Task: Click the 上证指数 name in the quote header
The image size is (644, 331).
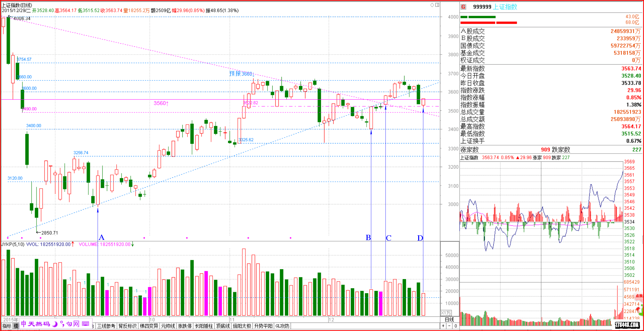Action: (x=505, y=7)
